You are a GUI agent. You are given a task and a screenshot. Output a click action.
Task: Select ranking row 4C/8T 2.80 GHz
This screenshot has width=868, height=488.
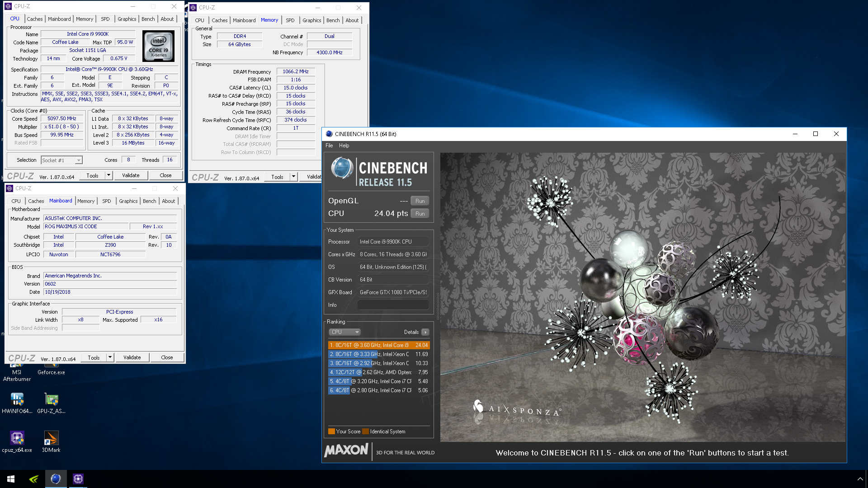click(x=378, y=390)
